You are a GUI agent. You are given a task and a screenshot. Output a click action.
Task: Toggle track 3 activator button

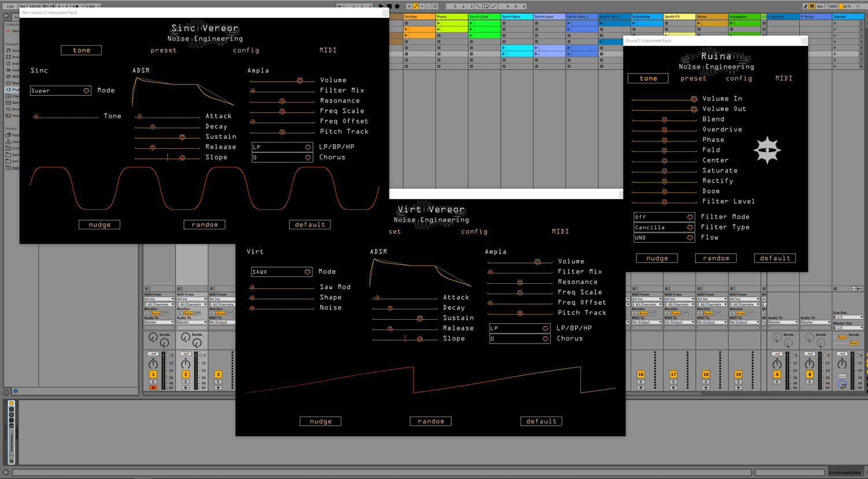pos(218,374)
